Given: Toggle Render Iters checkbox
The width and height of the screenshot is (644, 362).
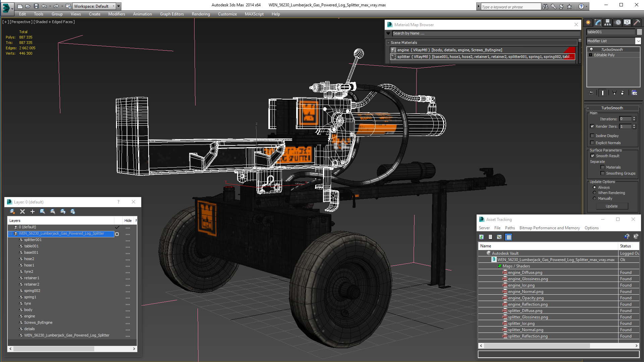Looking at the screenshot, I should click(592, 126).
